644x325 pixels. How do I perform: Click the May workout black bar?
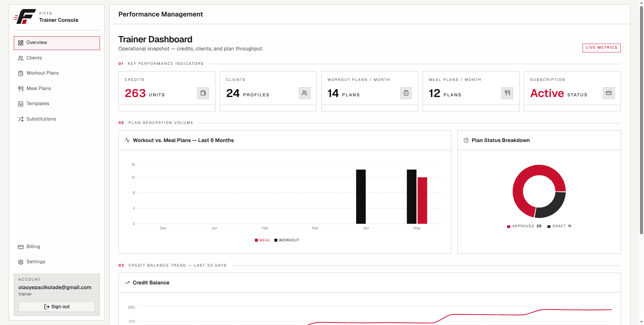(x=412, y=196)
